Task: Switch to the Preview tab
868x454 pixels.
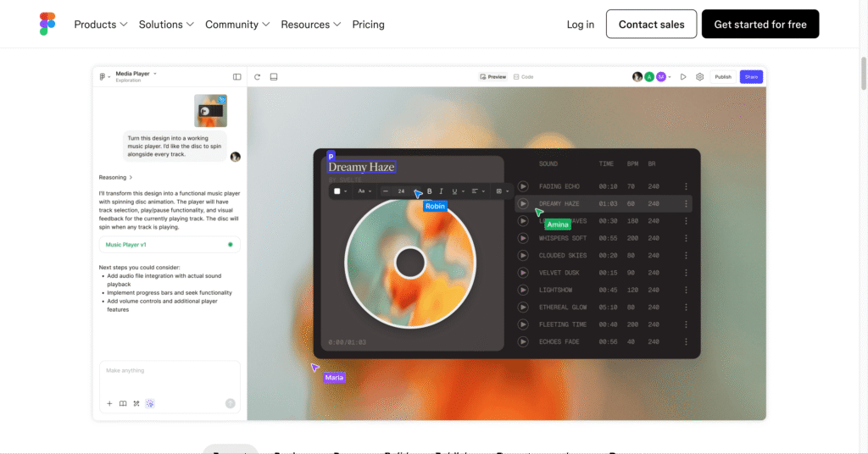Action: coord(492,77)
